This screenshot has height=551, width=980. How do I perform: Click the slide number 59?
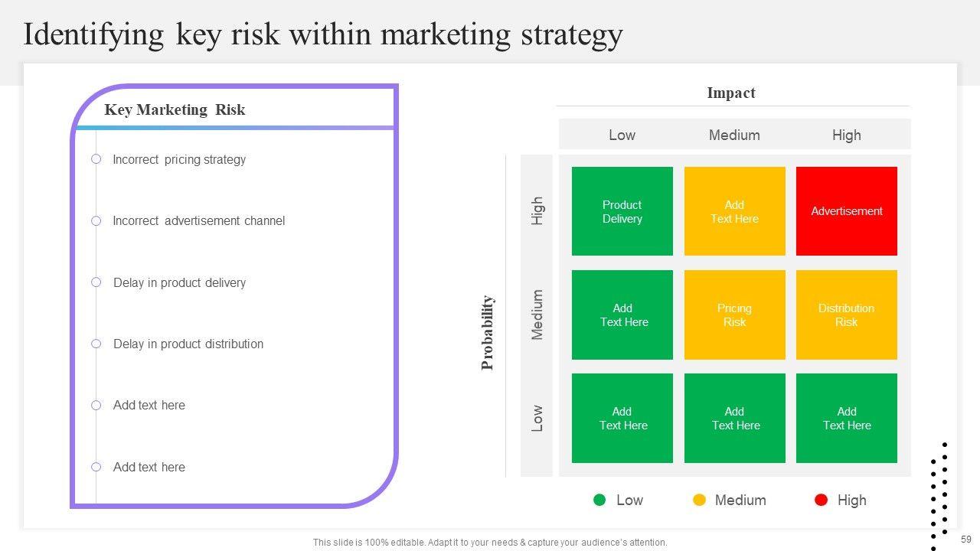pyautogui.click(x=965, y=540)
